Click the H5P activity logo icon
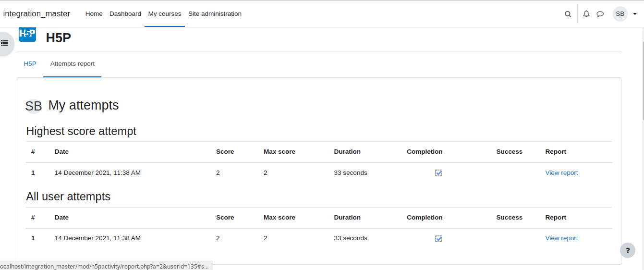The image size is (644, 270). coord(27,35)
